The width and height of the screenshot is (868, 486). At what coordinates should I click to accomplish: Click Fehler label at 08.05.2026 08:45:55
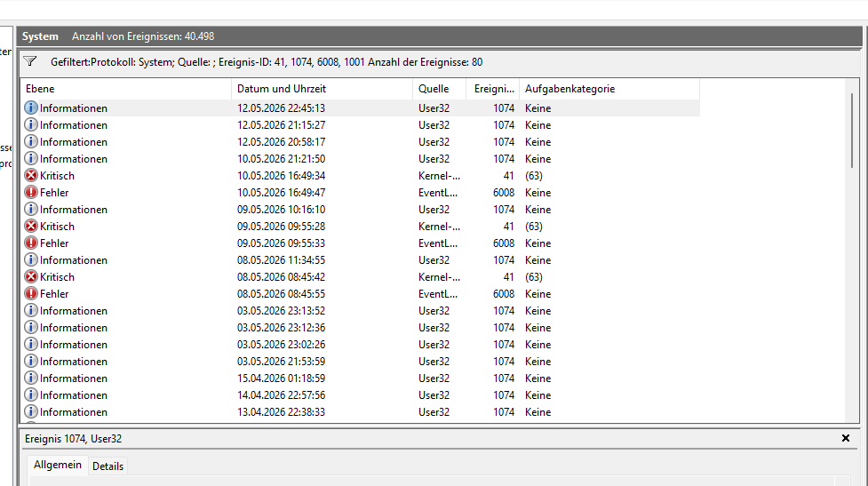click(x=54, y=294)
